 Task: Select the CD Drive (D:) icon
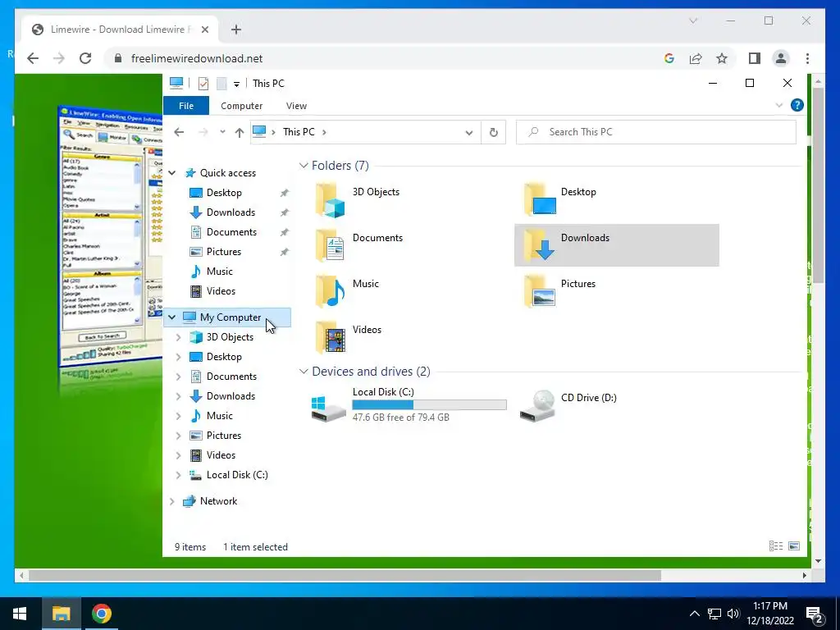pyautogui.click(x=537, y=406)
